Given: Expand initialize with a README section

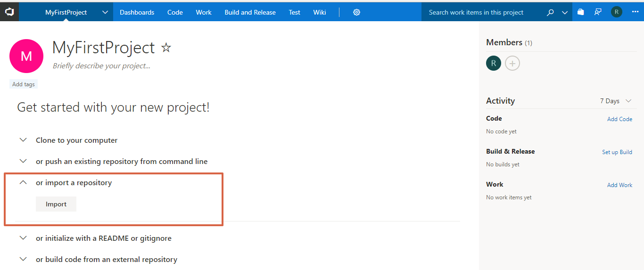Looking at the screenshot, I should point(23,238).
